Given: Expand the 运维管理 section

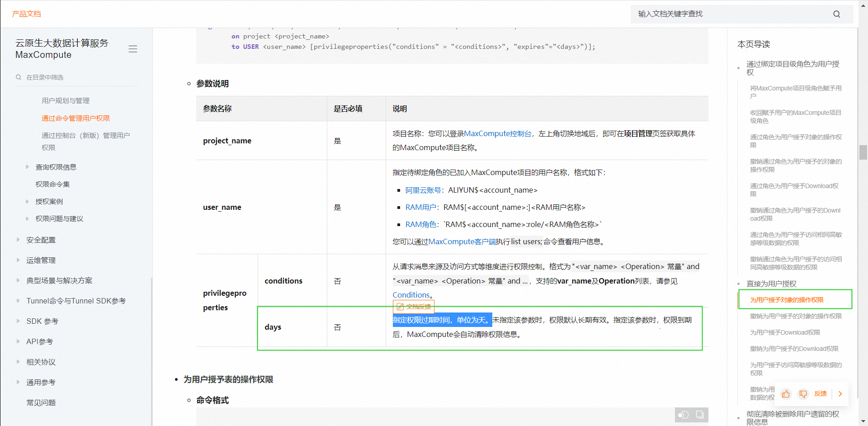Looking at the screenshot, I should click(x=18, y=260).
